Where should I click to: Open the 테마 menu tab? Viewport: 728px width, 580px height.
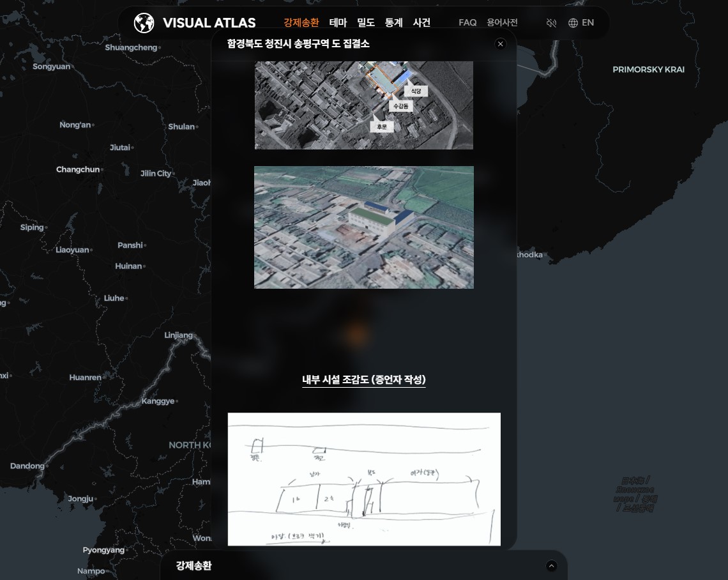(x=338, y=22)
